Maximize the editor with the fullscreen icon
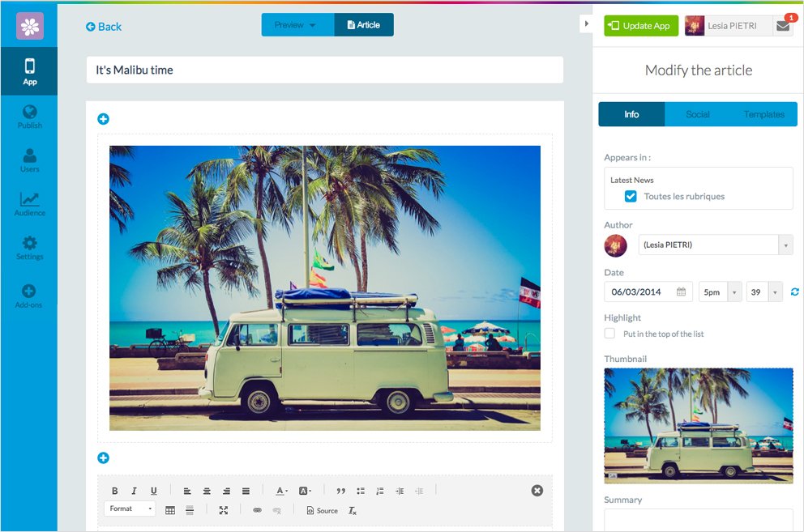 pos(224,510)
